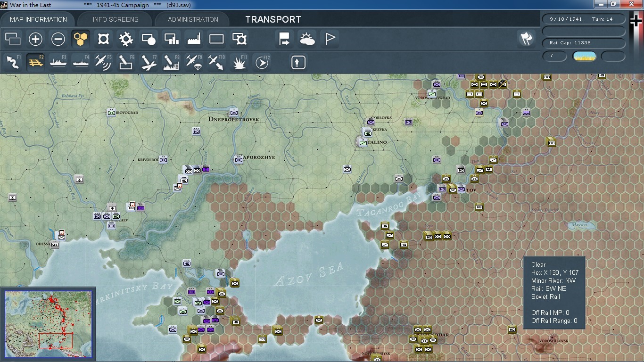Click the Azov Sea map label
The width and height of the screenshot is (644, 362).
308,274
